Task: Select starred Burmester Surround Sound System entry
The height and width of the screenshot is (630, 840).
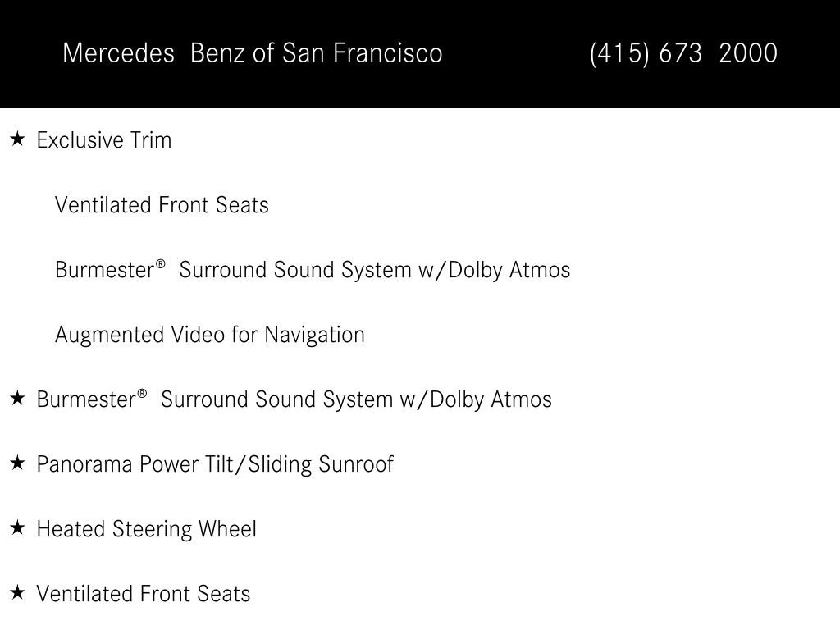Action: [294, 399]
